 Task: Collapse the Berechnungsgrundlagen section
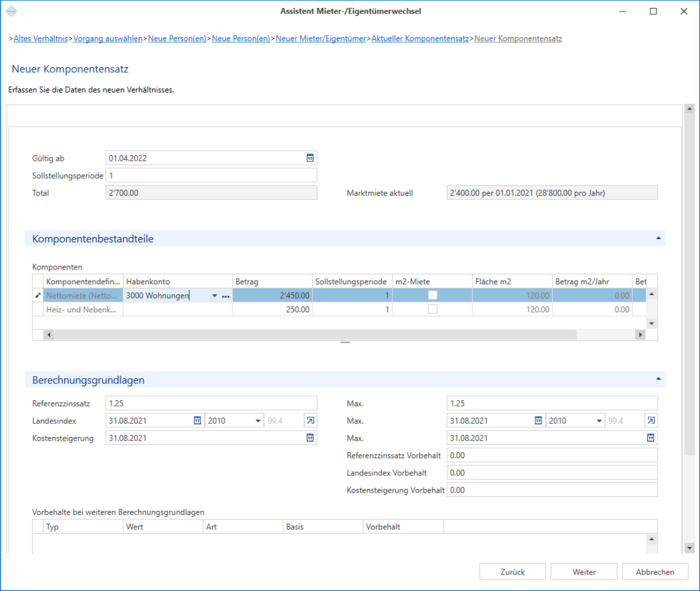[x=658, y=380]
